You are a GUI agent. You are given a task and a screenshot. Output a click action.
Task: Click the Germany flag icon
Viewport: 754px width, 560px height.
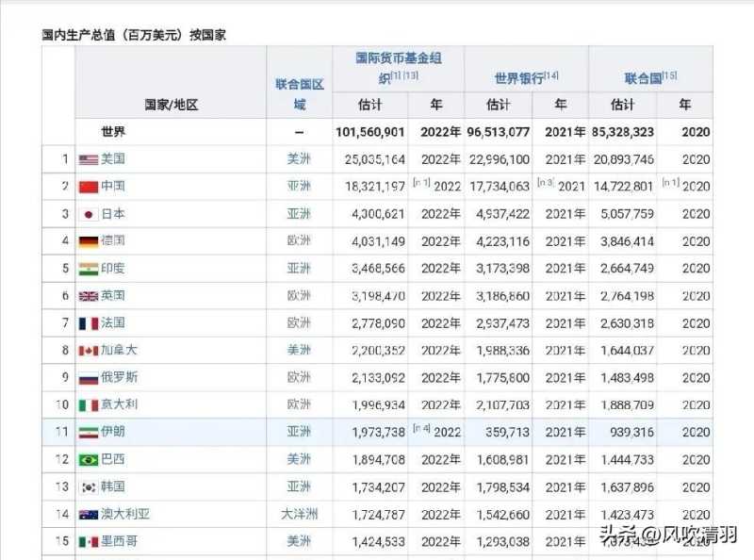tap(89, 241)
